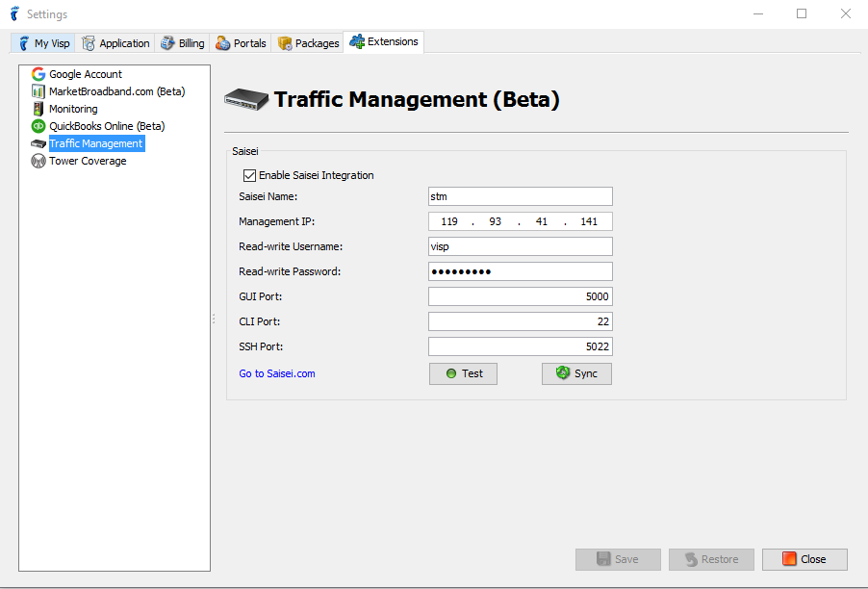868x589 pixels.
Task: Click the Packages tab box icon
Action: tap(285, 42)
